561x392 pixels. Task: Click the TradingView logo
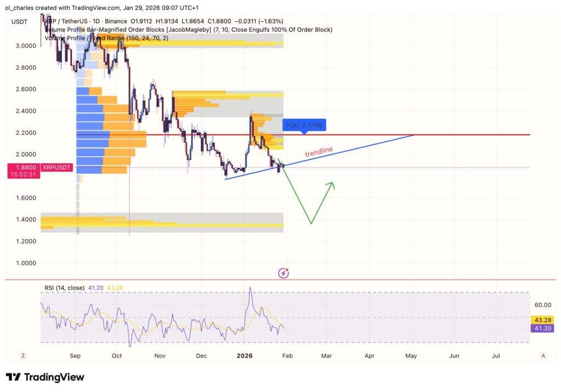pyautogui.click(x=45, y=377)
